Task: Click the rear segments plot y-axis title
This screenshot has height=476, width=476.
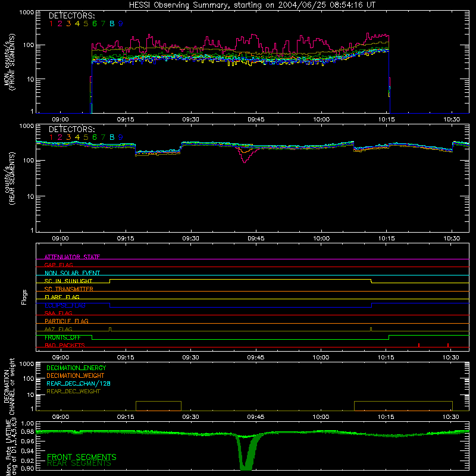Action: pos(10,178)
